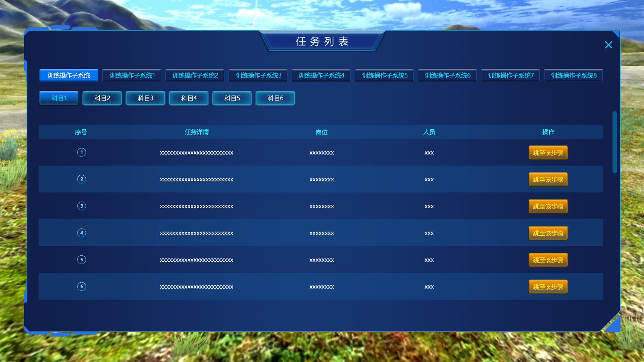Click 跳至该步骤 button in row 6
Screen dimensions: 644x362
click(x=548, y=287)
